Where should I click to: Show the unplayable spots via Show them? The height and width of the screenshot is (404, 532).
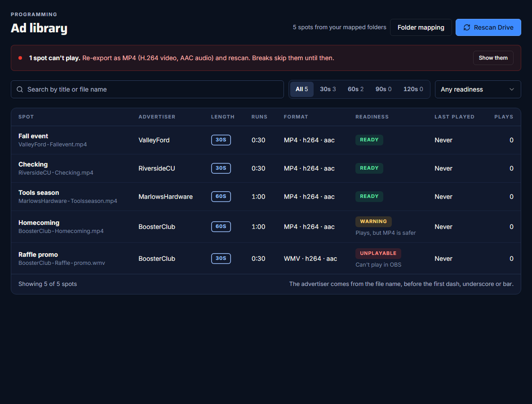pyautogui.click(x=493, y=58)
